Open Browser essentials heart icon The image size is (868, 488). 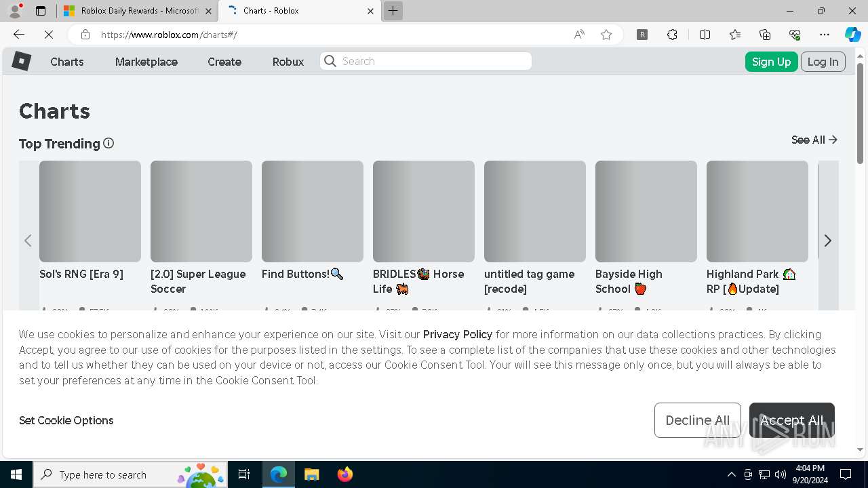coord(795,35)
